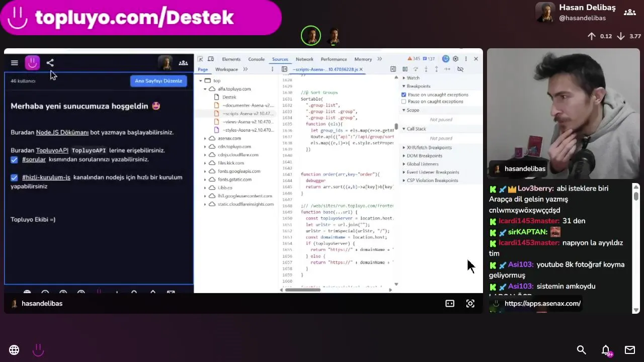644x362 pixels.
Task: Click Ana Sayfayı Düzenle button
Action: [x=158, y=81]
